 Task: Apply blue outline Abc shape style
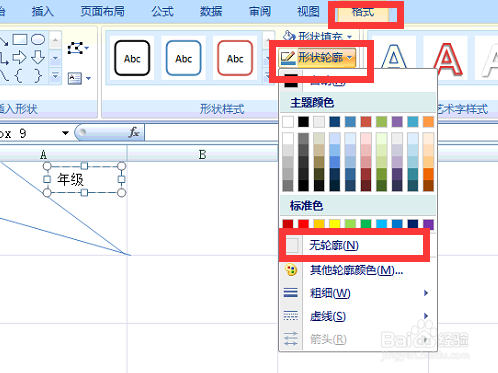pyautogui.click(x=184, y=58)
